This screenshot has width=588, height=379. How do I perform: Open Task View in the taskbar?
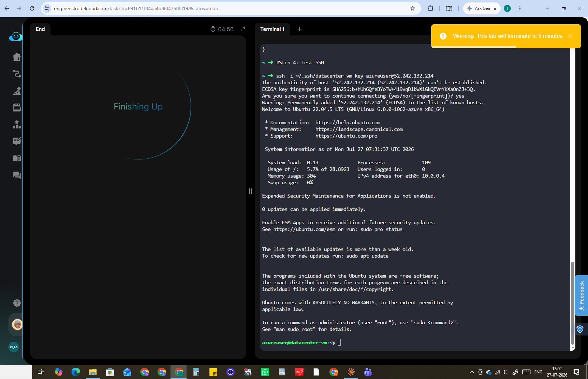click(41, 372)
